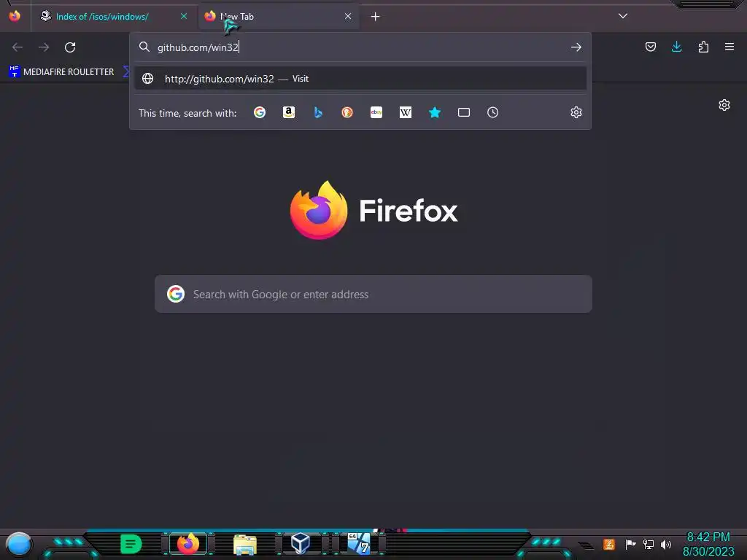
Task: Open search settings gear in dropdown
Action: [x=576, y=112]
